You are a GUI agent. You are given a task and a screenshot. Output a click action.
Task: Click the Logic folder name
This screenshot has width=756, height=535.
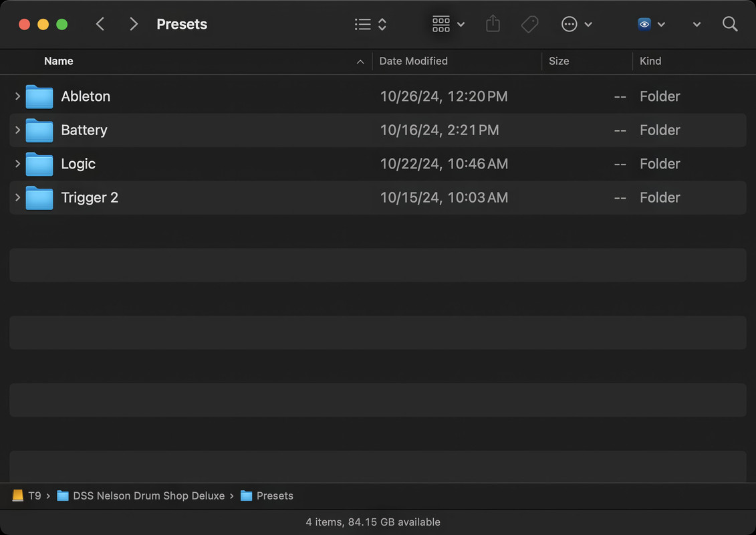78,164
